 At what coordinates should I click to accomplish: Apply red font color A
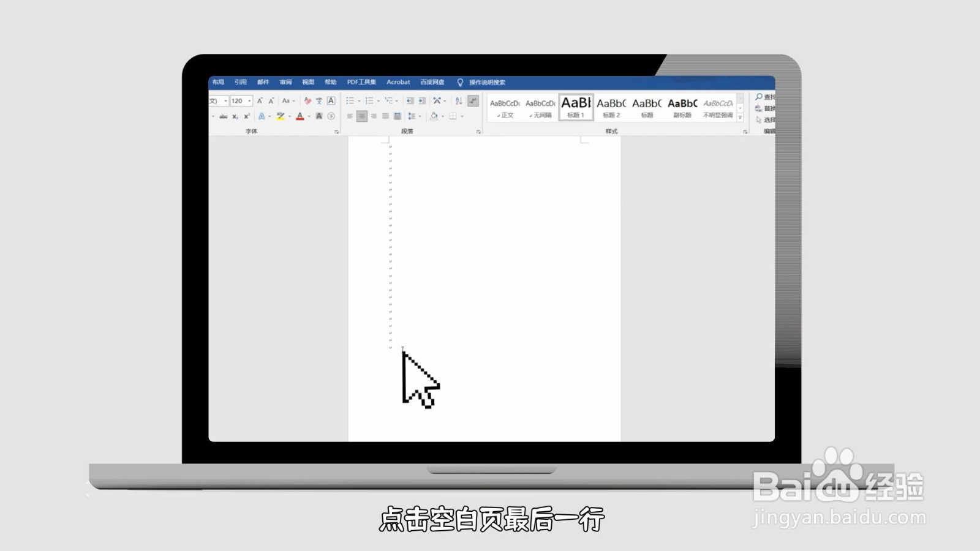pos(300,116)
